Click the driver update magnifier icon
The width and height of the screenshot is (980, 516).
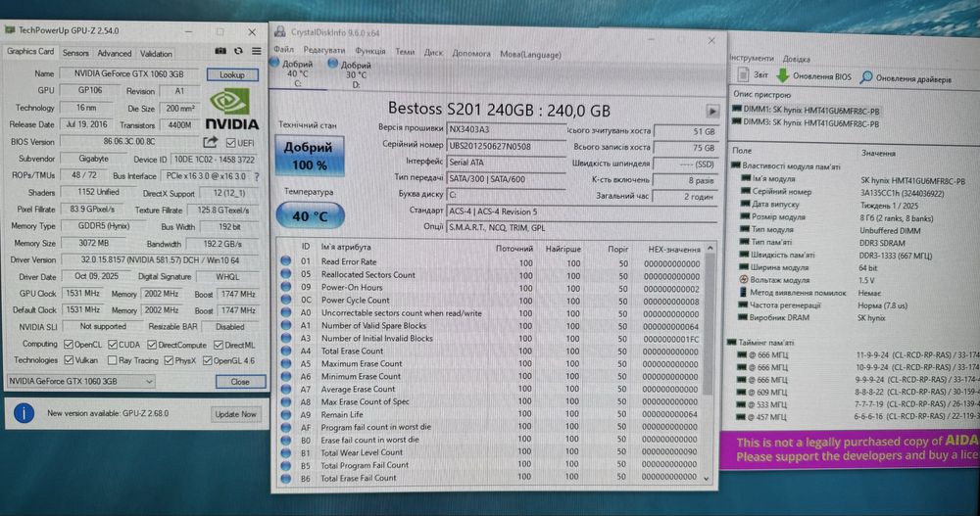pos(866,76)
